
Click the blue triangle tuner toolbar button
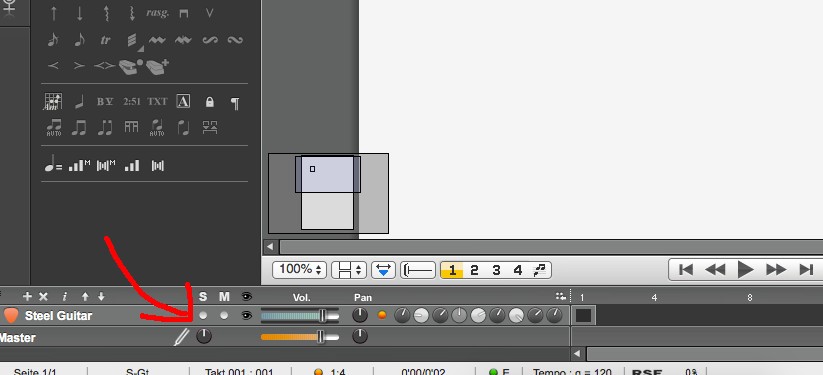click(x=383, y=270)
